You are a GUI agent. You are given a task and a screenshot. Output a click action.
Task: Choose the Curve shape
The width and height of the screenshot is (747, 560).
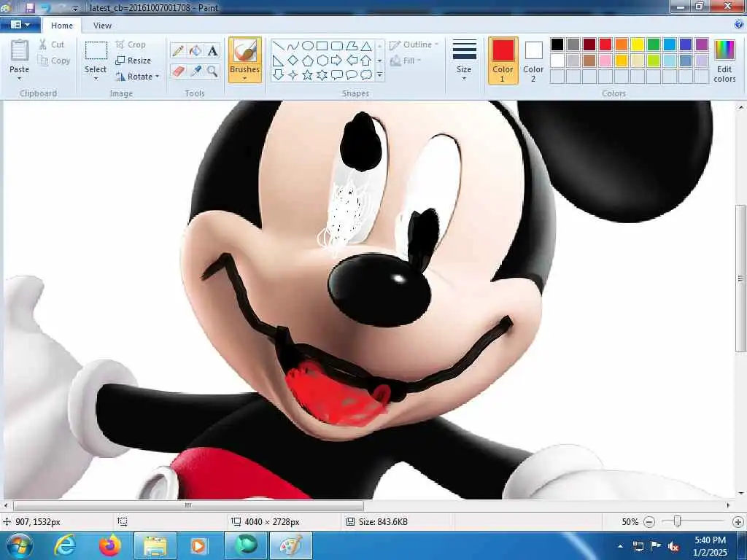click(x=293, y=46)
